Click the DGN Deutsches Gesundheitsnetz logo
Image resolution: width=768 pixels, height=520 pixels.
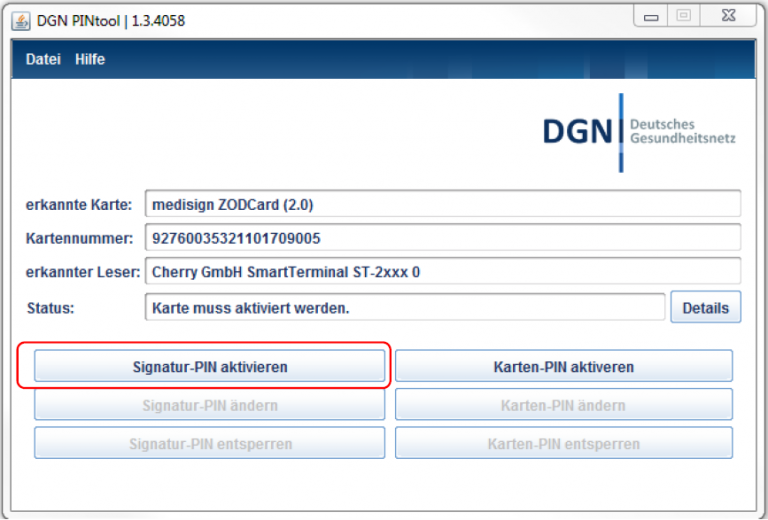click(639, 132)
